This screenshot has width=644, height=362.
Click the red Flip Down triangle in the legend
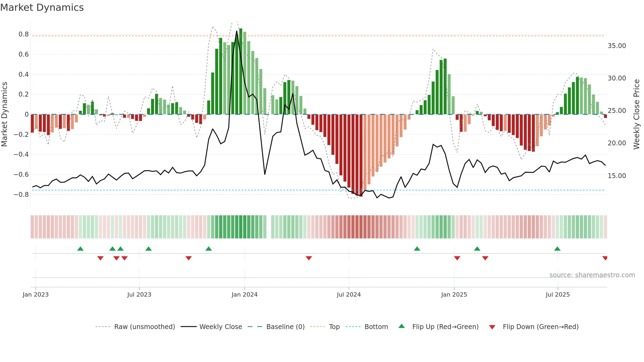tap(492, 327)
